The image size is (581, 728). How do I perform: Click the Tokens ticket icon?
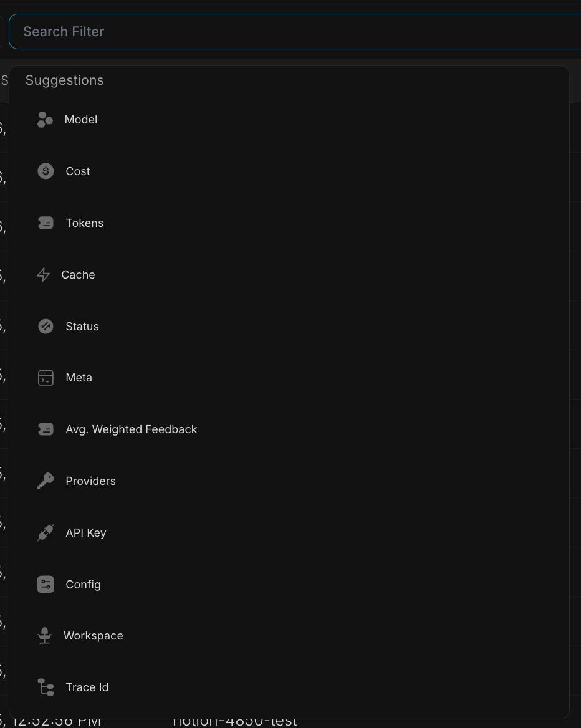click(x=46, y=223)
